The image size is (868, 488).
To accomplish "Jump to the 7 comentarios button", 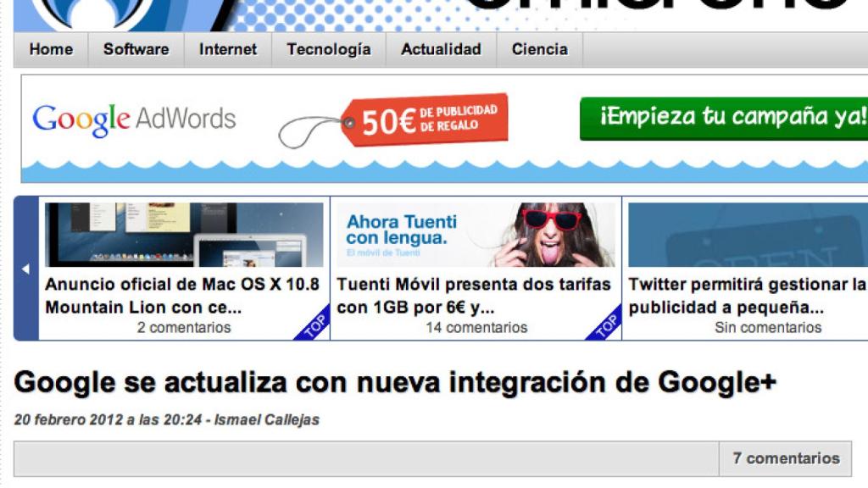I will (x=785, y=458).
